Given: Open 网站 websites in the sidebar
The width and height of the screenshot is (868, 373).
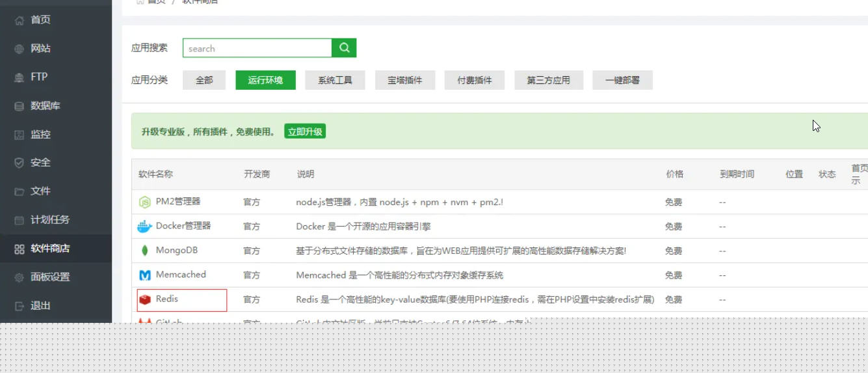Looking at the screenshot, I should [40, 48].
